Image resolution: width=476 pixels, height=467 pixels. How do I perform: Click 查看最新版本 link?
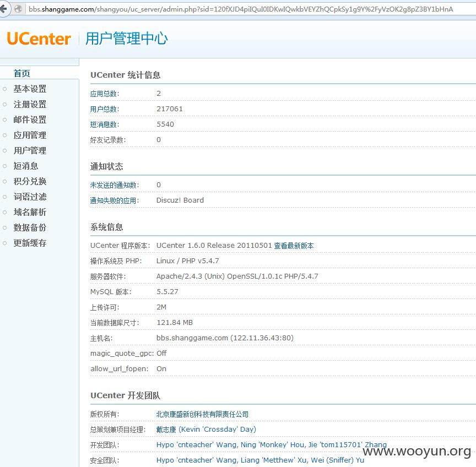tap(294, 246)
